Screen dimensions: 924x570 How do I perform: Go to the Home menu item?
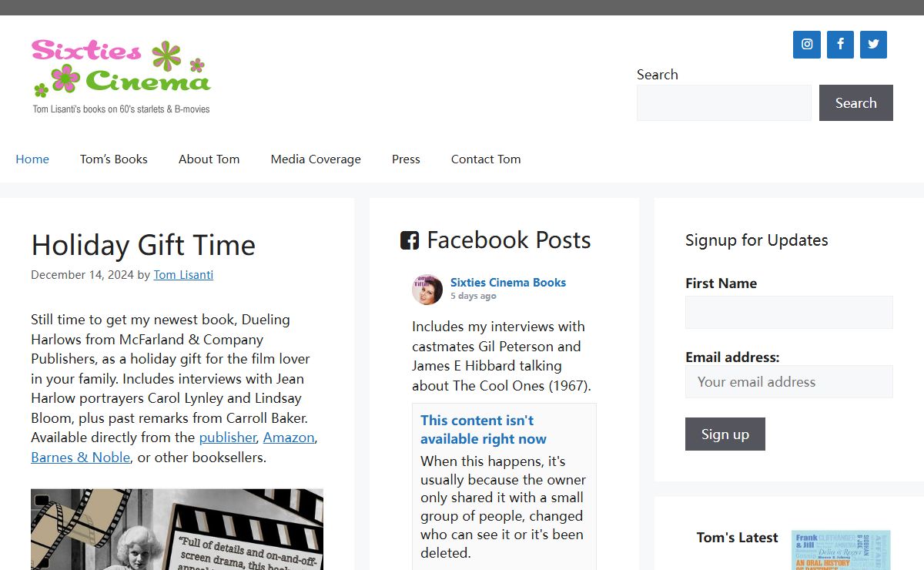(x=32, y=159)
